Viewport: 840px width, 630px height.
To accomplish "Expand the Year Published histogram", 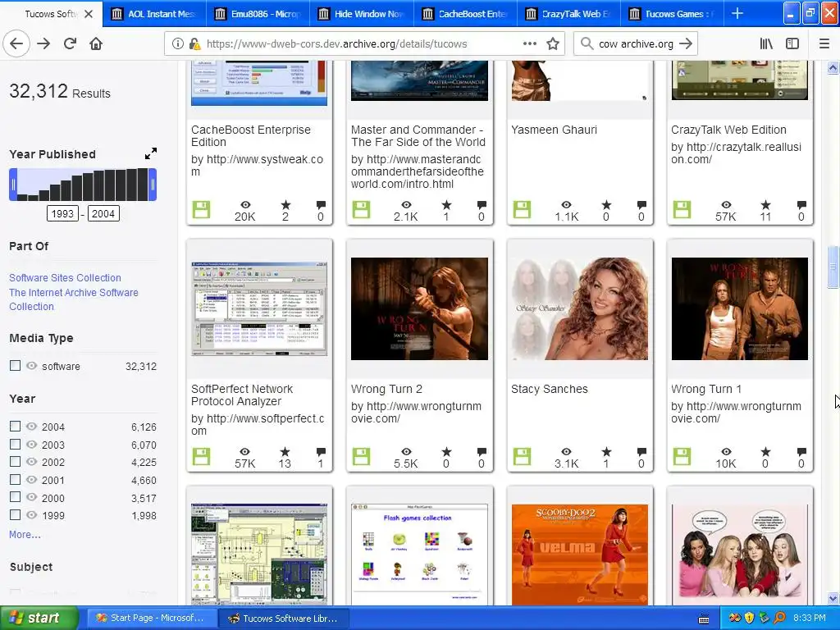I will 151,153.
